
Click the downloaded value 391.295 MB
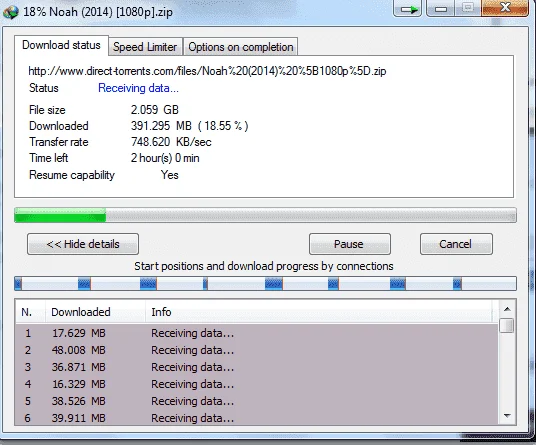coord(161,126)
